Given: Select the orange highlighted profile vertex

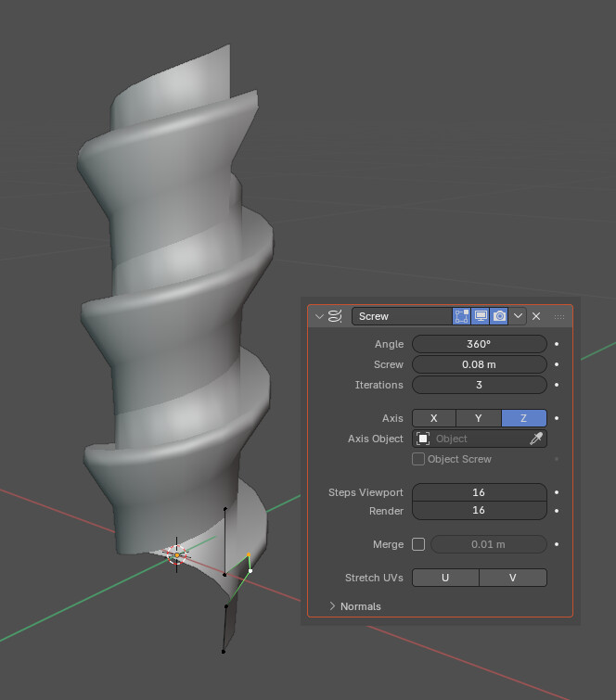Looking at the screenshot, I should click(249, 555).
